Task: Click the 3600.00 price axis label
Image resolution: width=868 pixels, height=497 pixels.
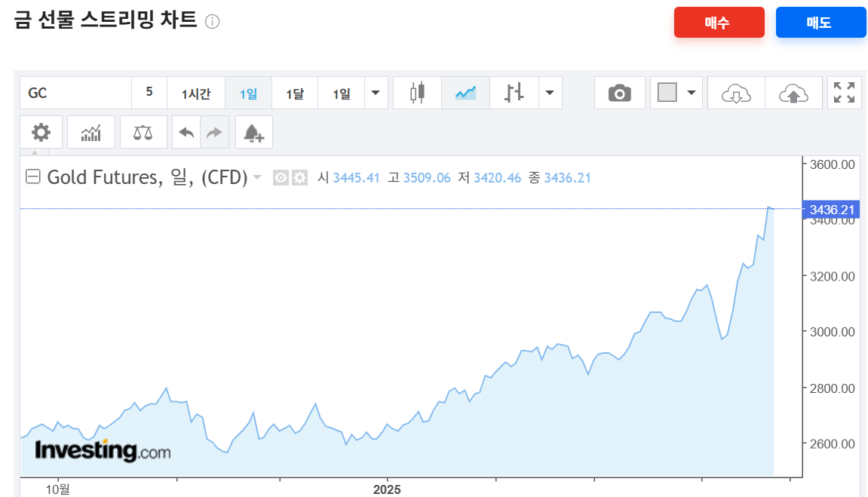Action: pos(832,164)
